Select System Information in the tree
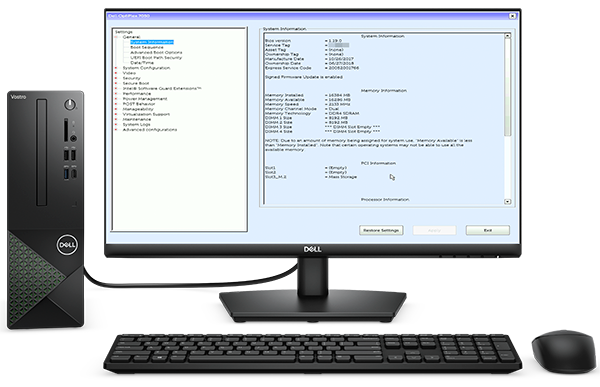 coord(152,42)
